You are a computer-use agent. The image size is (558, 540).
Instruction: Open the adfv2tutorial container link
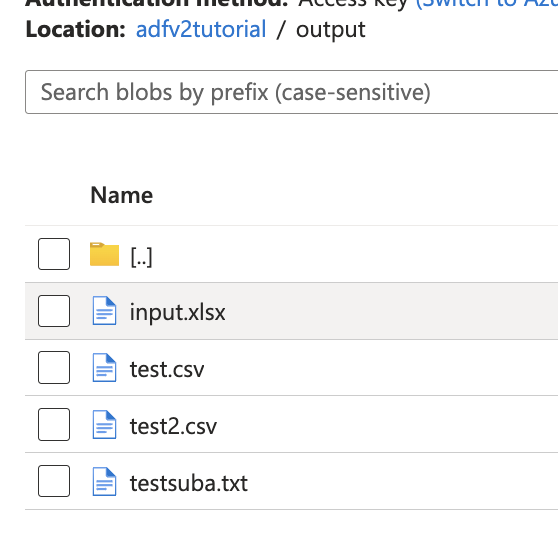click(x=201, y=29)
